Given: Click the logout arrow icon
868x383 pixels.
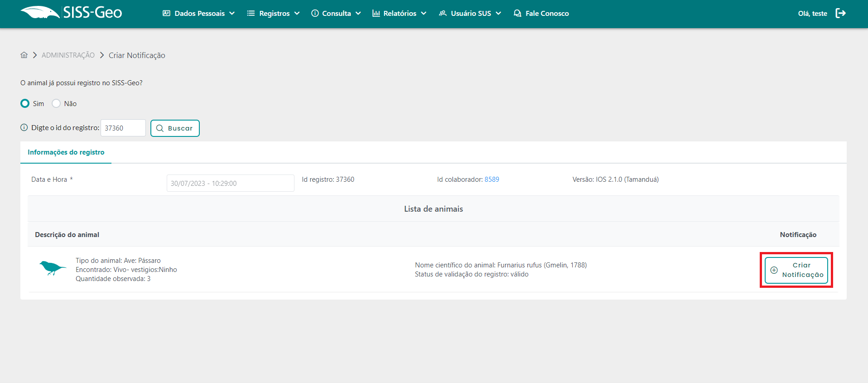Looking at the screenshot, I should coord(840,13).
